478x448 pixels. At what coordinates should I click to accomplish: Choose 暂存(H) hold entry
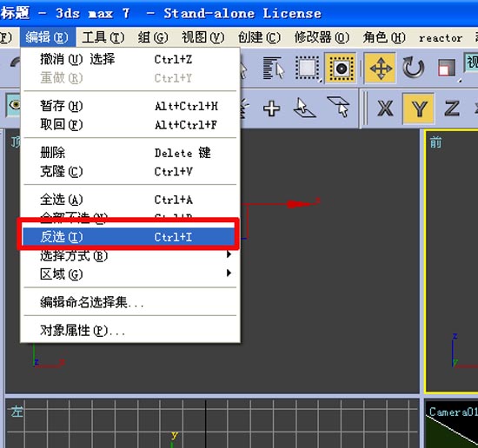tap(130, 106)
